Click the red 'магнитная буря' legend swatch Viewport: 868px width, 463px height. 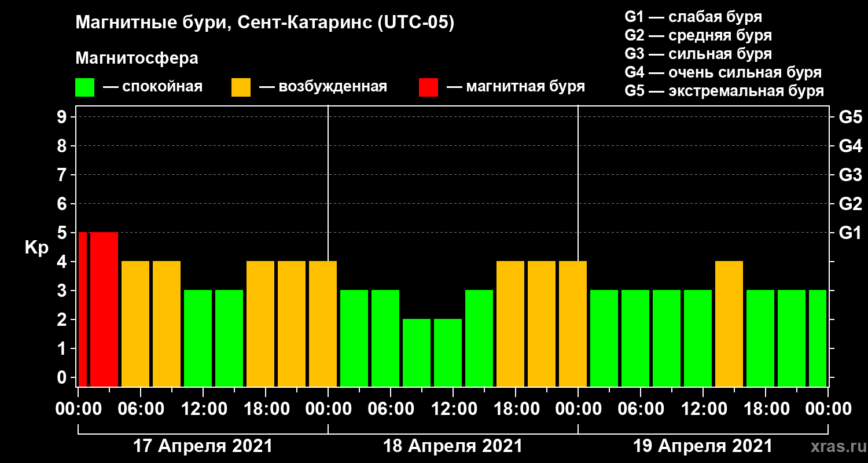pos(428,87)
